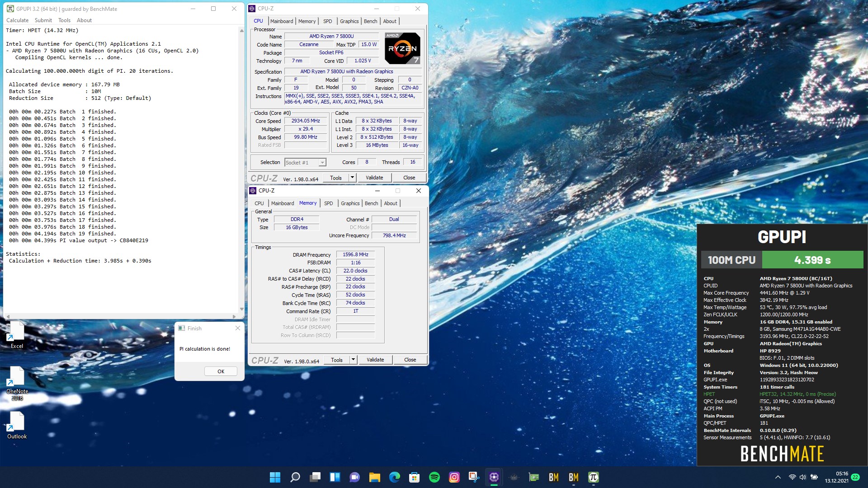Open notifications badge showing 22
Image resolution: width=868 pixels, height=488 pixels.
coord(855,477)
